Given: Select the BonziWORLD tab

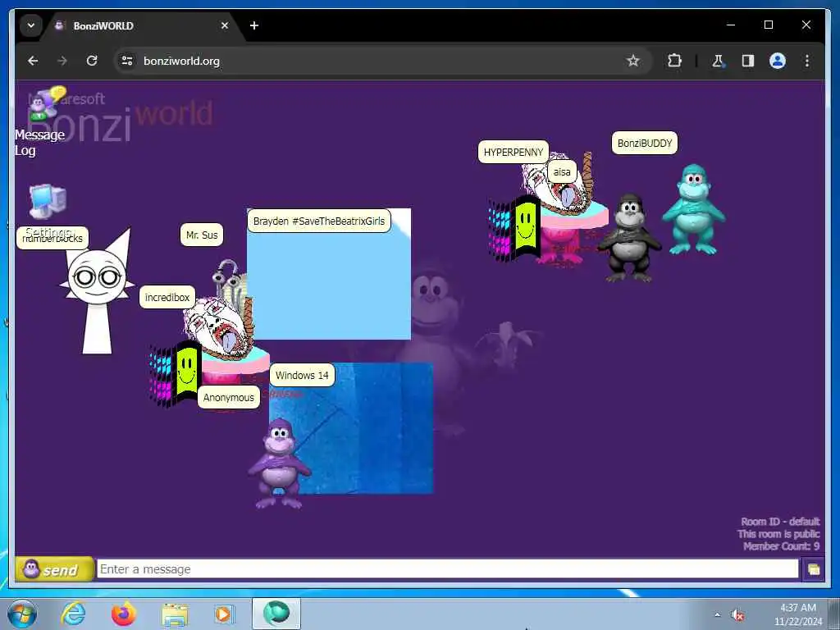Looking at the screenshot, I should point(142,25).
